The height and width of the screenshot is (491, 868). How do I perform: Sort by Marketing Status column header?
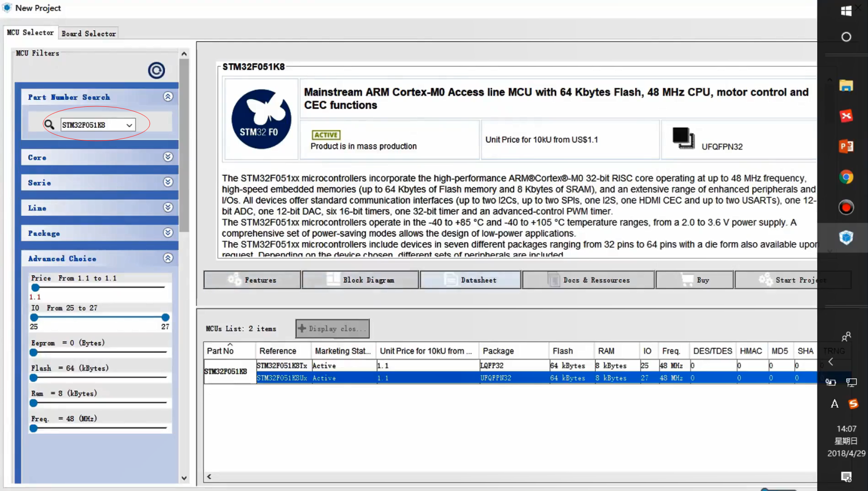343,351
